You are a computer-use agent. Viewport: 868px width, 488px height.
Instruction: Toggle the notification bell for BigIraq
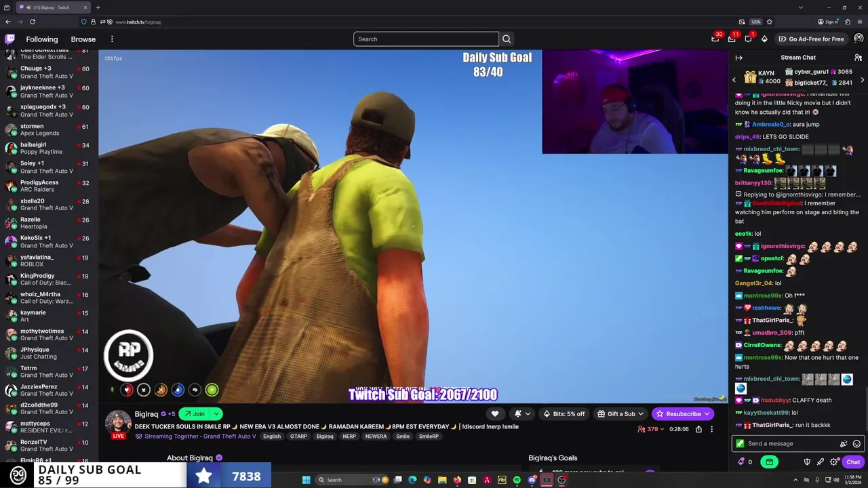pos(522,413)
